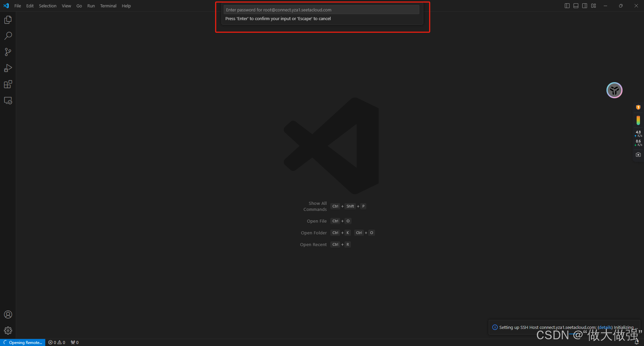Close the VS Code window
Viewport: 644px width, 346px height.
(636, 6)
